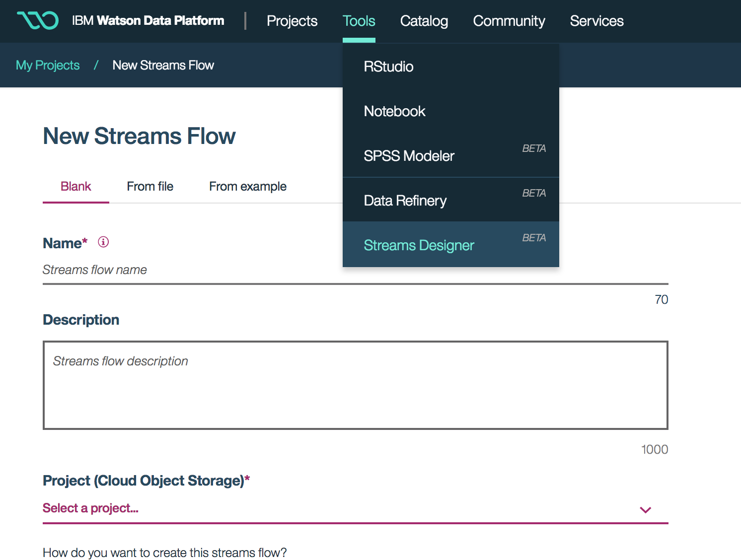Open Data Refinery beta tool
741x560 pixels.
coord(405,200)
